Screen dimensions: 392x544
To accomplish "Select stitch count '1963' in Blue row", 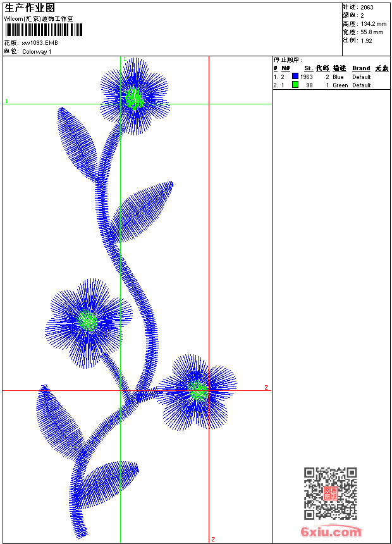I will (x=307, y=77).
